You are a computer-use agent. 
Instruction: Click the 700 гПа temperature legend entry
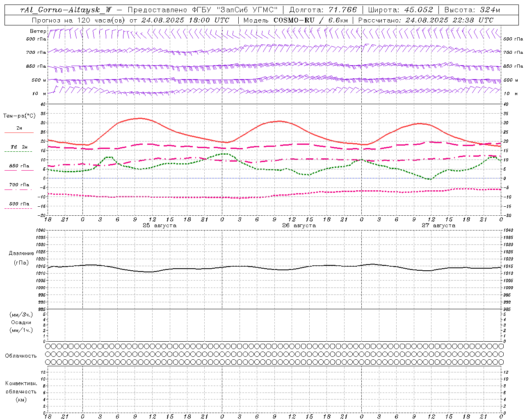[x=19, y=185]
